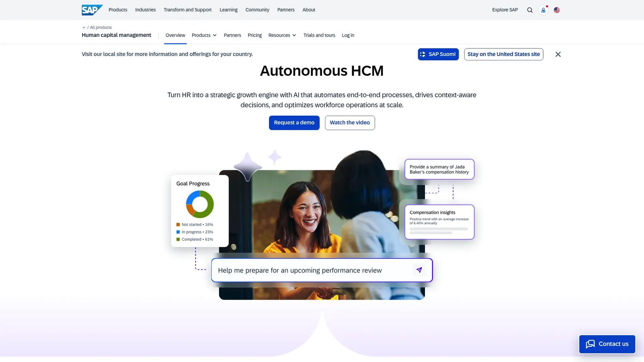Open the Community menu
This screenshot has height=362, width=644.
coord(257,10)
